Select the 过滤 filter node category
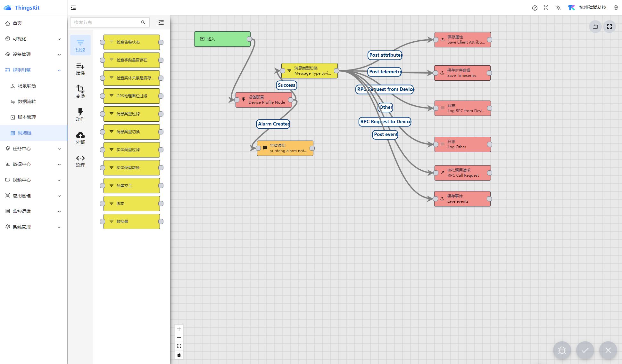622x364 pixels. (80, 45)
